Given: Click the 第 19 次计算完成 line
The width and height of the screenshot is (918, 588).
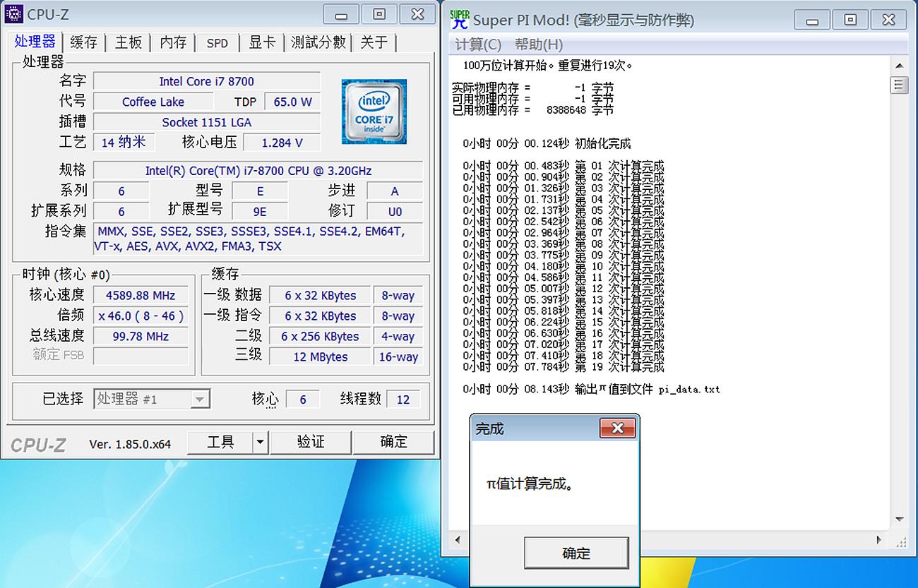Looking at the screenshot, I should tap(564, 367).
